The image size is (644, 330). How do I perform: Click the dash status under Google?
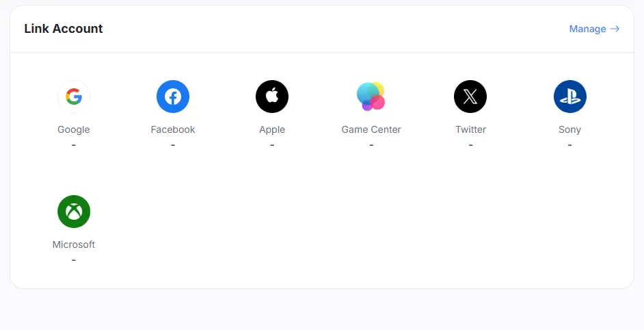(74, 145)
